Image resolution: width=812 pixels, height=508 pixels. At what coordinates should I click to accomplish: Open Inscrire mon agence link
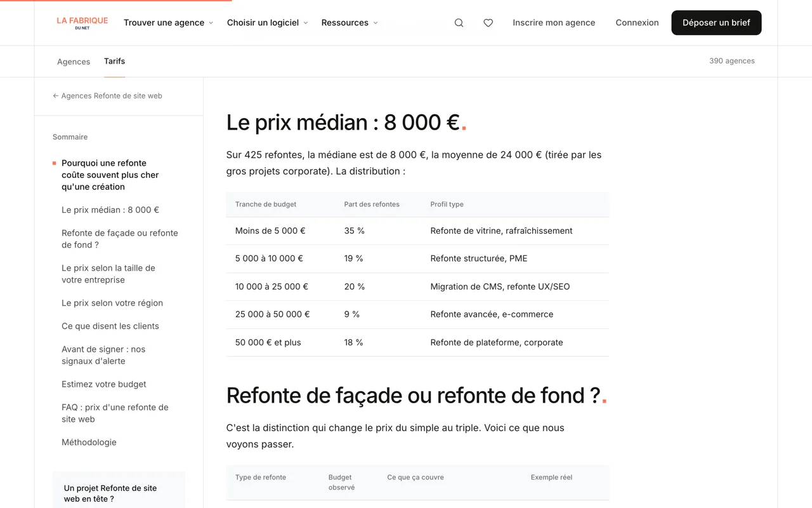554,23
